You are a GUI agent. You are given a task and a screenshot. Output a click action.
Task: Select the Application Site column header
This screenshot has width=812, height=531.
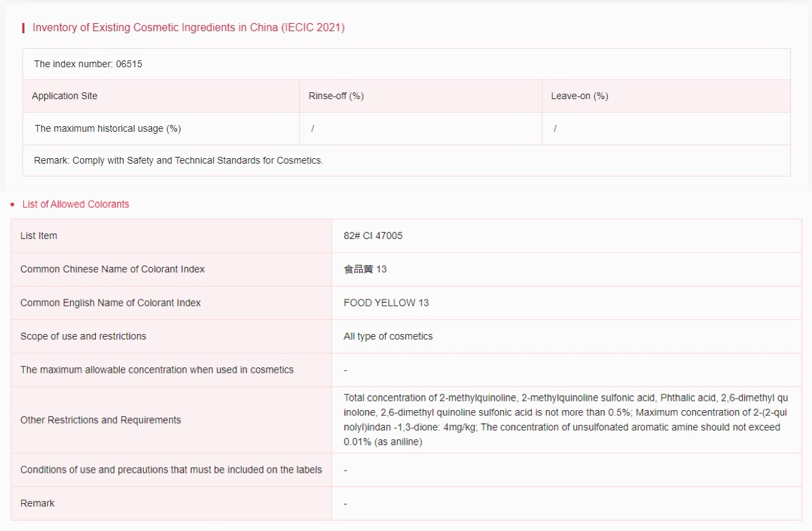click(x=64, y=96)
